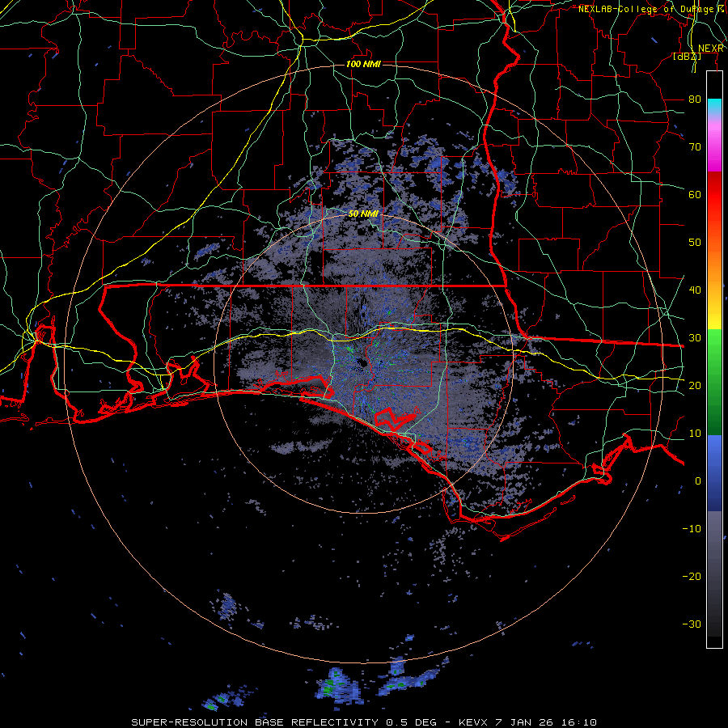The width and height of the screenshot is (728, 728).
Task: Click the 100 NMI range ring label
Action: [363, 64]
